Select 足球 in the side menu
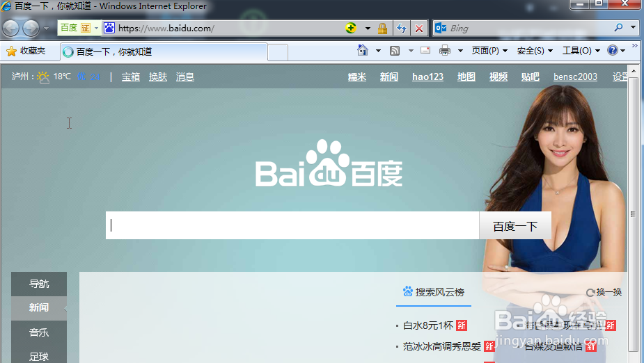The width and height of the screenshot is (644, 363). tap(39, 356)
